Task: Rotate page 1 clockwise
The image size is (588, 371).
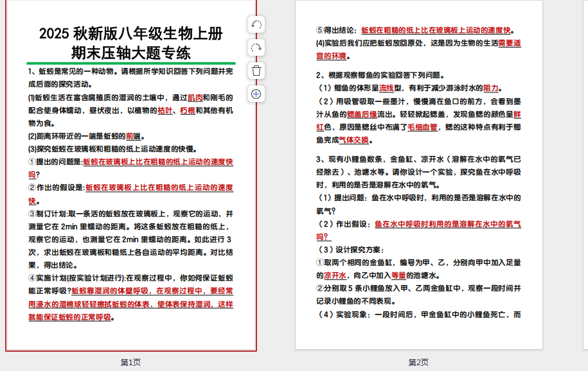Action: click(x=256, y=47)
